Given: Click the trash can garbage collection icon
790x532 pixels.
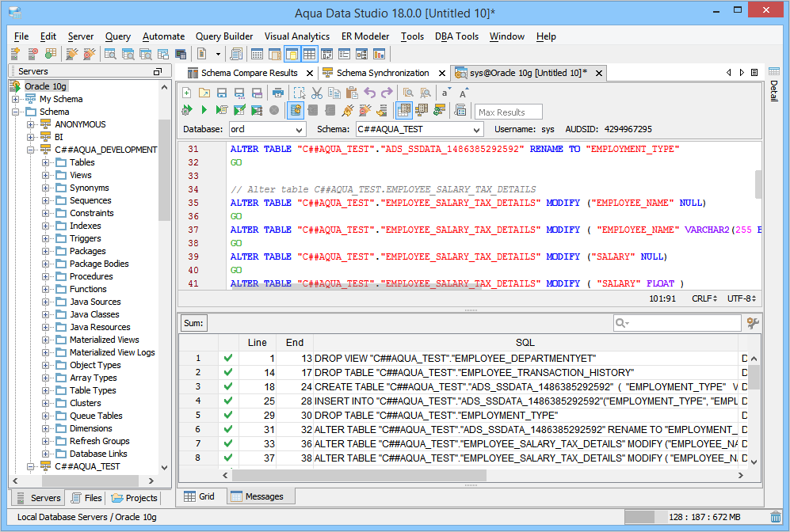Looking at the screenshot, I should point(776,517).
